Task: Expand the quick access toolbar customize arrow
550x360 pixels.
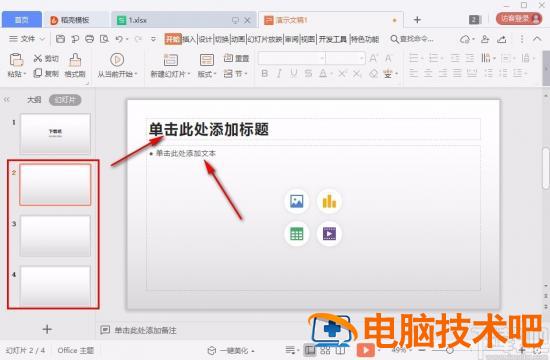Action: click(x=153, y=39)
